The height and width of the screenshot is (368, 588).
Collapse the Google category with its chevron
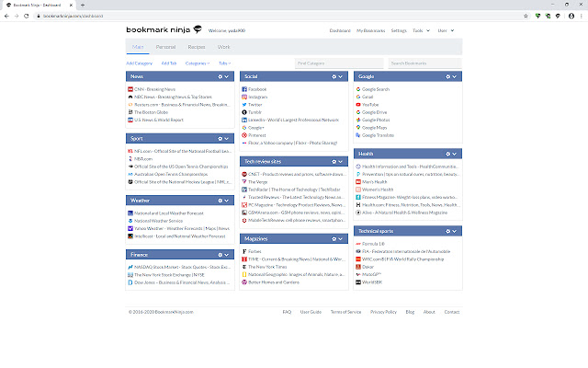pyautogui.click(x=454, y=76)
